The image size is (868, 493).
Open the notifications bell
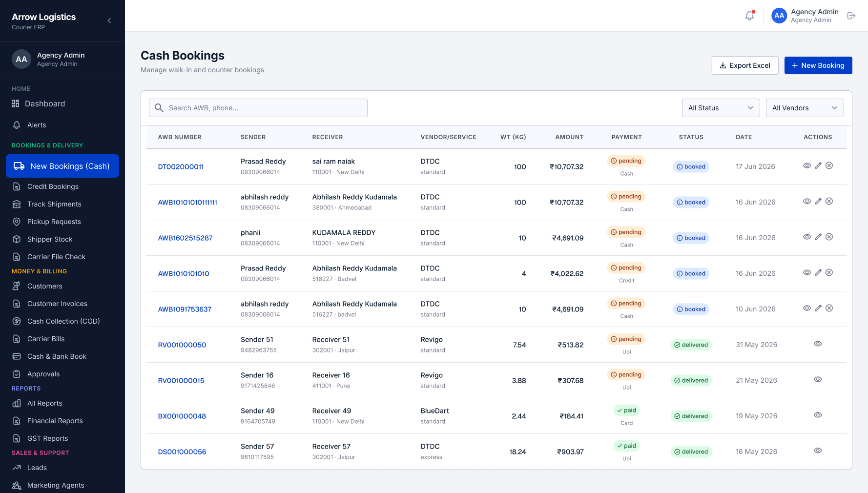(749, 16)
